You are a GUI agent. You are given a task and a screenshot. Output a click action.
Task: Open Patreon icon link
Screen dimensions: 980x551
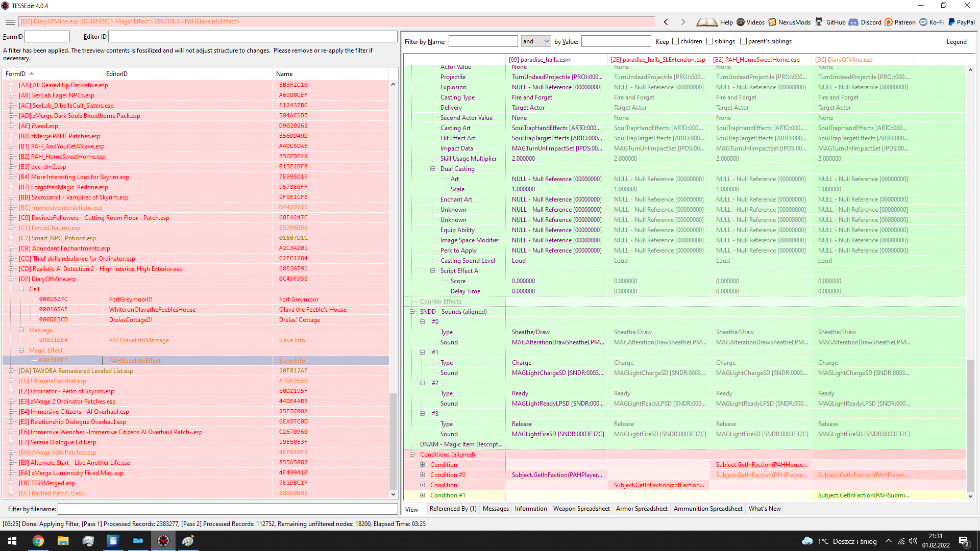pyautogui.click(x=889, y=22)
